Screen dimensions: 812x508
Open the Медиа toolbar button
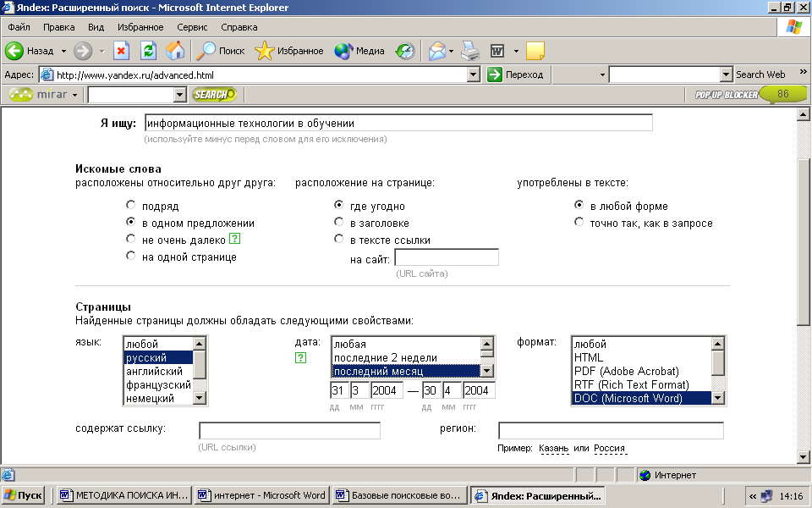tap(359, 51)
